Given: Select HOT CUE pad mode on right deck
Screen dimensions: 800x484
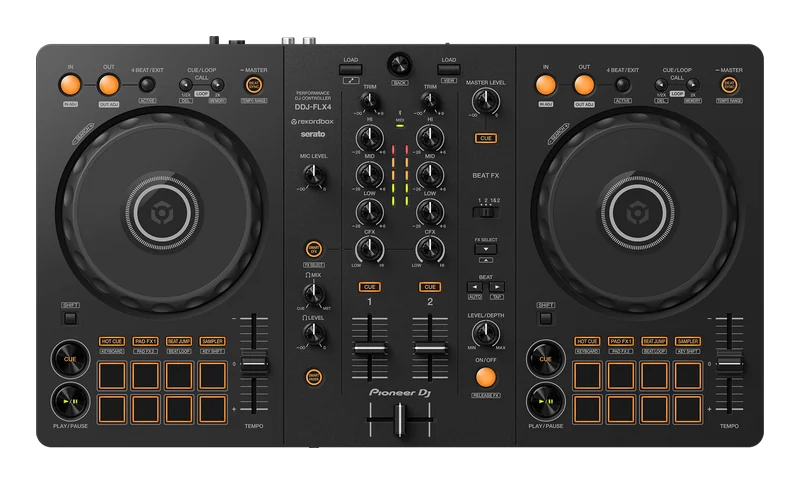Looking at the screenshot, I should pos(587,341).
